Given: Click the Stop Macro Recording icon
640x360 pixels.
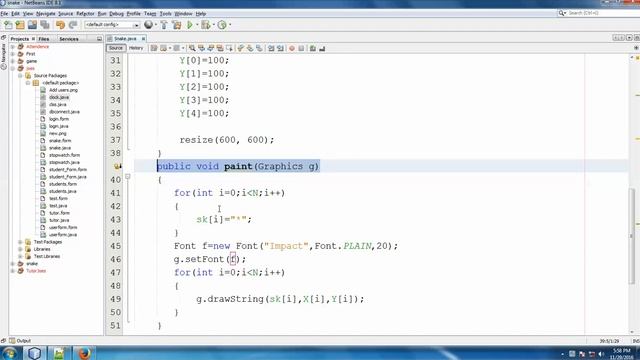Looking at the screenshot, I should (x=301, y=48).
